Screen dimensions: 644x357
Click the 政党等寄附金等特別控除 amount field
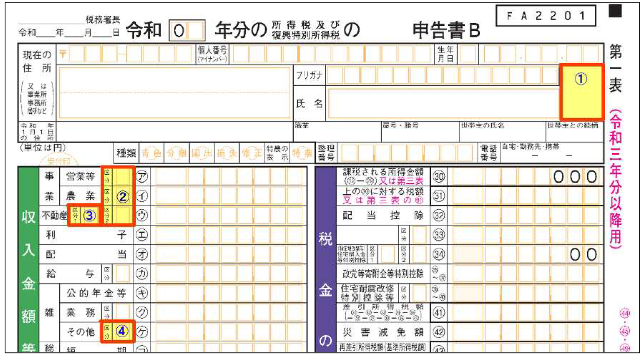[525, 274]
